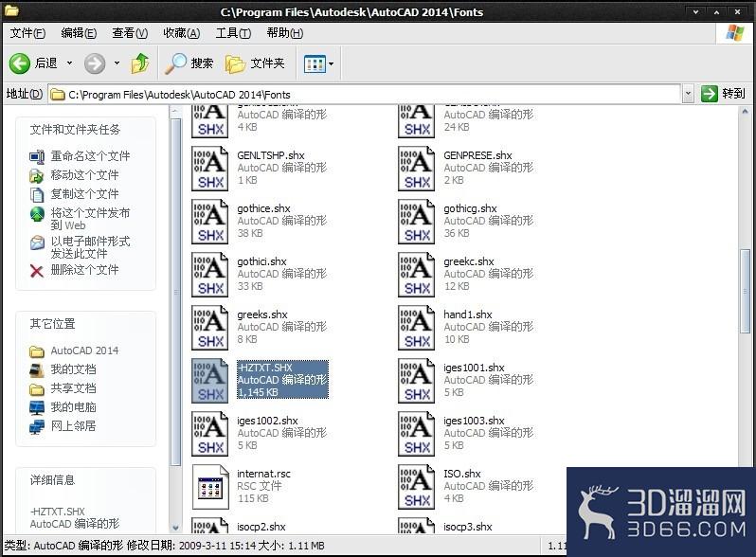
Task: Select the greekc.shx file icon
Action: tap(416, 275)
